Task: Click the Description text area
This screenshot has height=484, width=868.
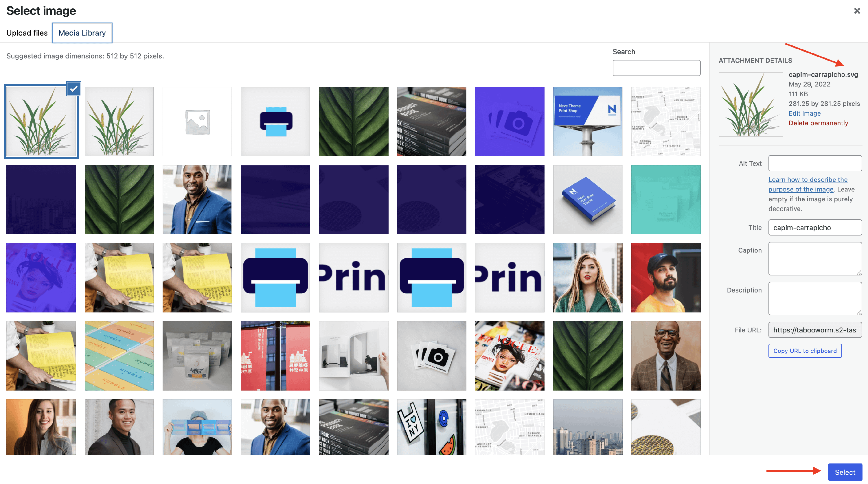Action: [x=815, y=298]
